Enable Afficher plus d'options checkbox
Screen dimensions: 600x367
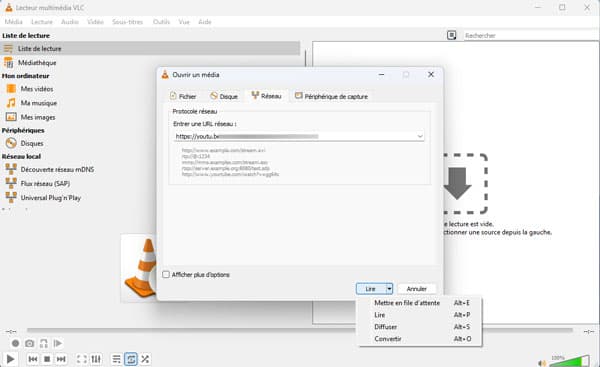(166, 274)
